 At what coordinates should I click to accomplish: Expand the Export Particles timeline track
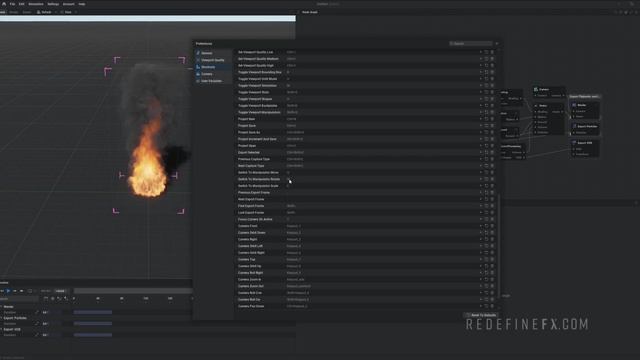coord(1,318)
